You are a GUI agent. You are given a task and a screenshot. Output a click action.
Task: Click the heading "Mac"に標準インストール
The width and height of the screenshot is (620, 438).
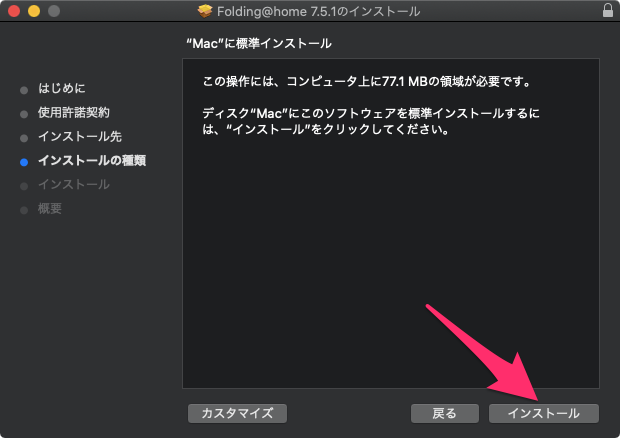pos(259,43)
